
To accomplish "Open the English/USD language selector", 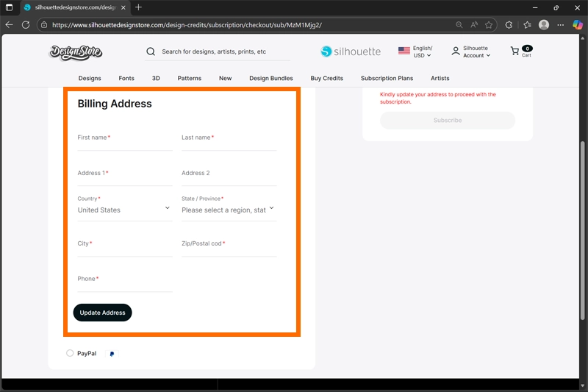I will tap(415, 51).
